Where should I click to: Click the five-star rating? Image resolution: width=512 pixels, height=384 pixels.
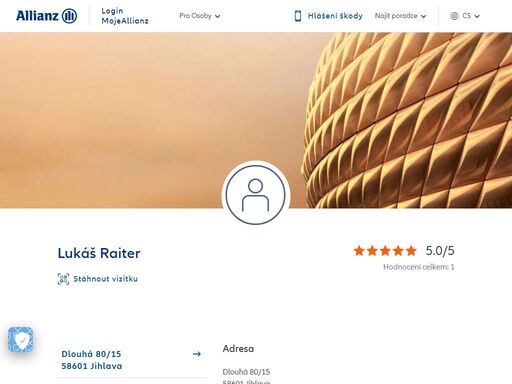pos(385,251)
